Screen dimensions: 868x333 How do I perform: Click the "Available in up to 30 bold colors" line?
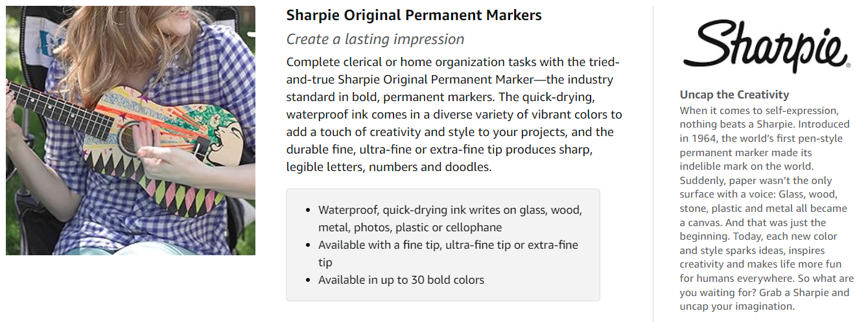tap(401, 280)
